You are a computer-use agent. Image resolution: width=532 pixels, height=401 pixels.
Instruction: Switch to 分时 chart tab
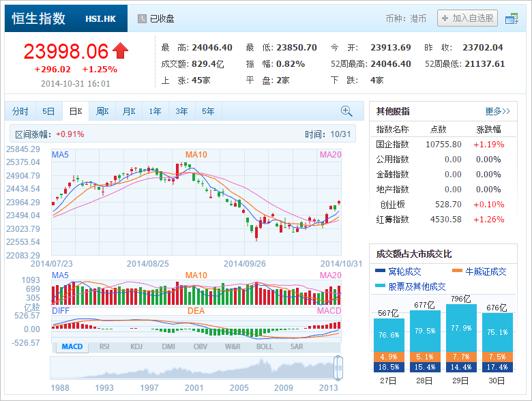click(20, 111)
